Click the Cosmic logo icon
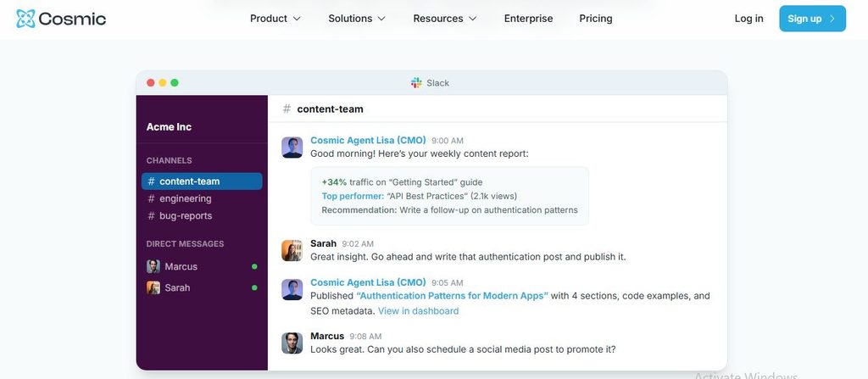Screen dimensions: 868x379 coord(25,19)
